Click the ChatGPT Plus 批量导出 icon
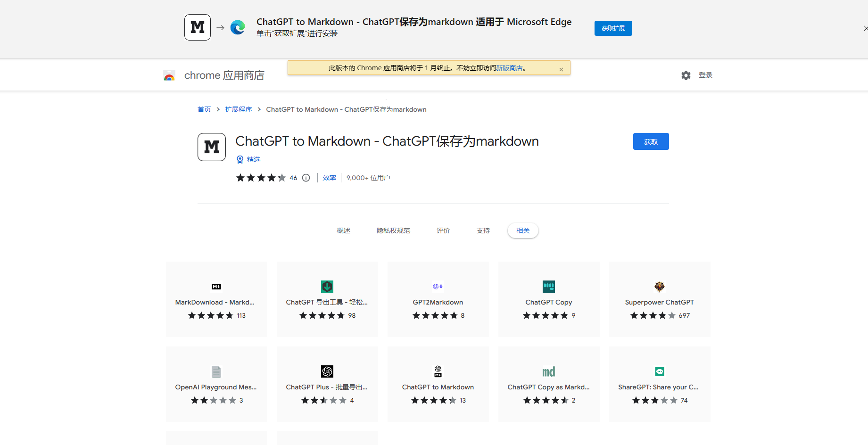868x445 pixels. click(x=327, y=371)
